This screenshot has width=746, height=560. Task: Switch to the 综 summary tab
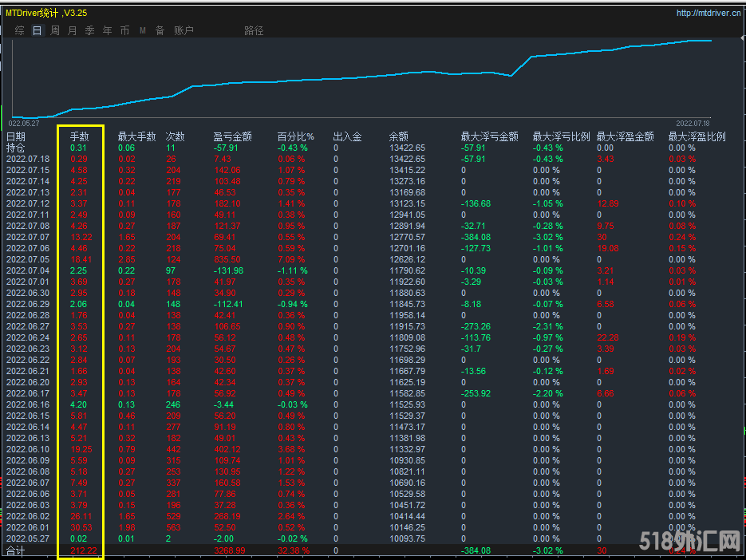19,31
